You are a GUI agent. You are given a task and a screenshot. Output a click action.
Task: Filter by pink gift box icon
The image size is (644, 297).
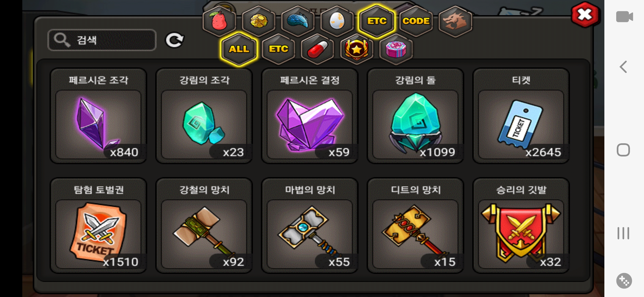click(396, 49)
